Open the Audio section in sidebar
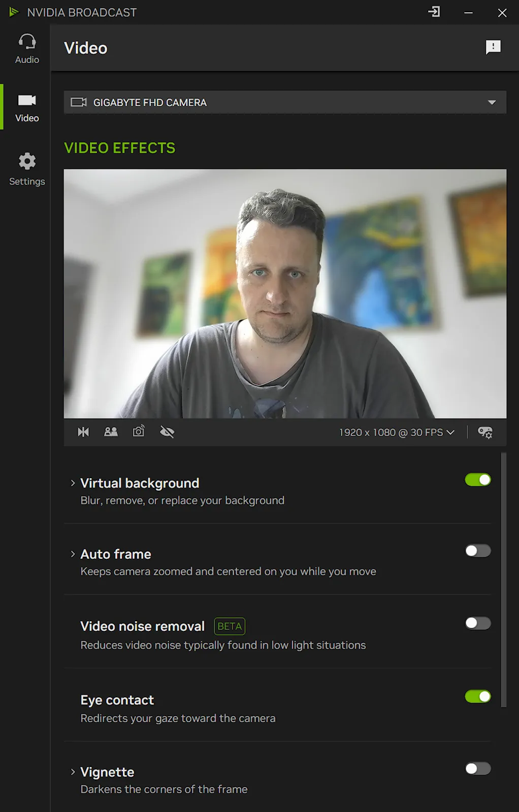The image size is (519, 812). point(27,49)
